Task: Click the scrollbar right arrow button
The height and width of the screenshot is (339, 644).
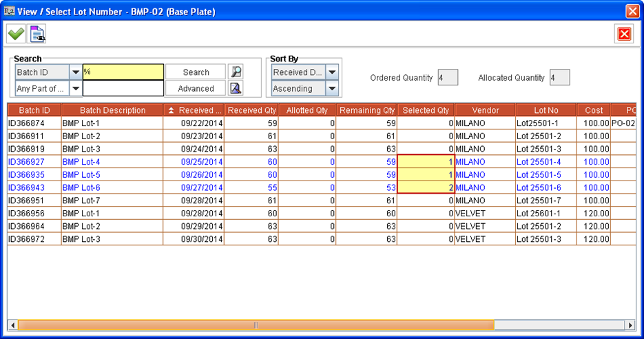Action: pyautogui.click(x=630, y=325)
